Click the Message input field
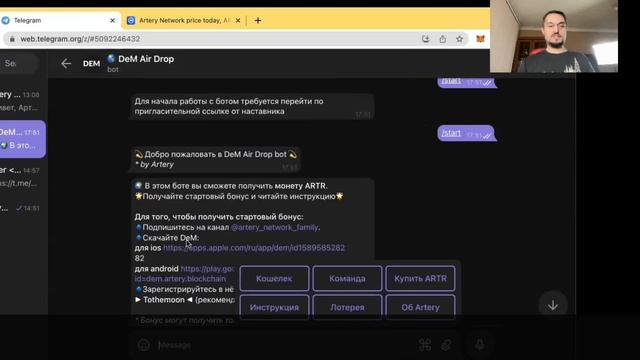This screenshot has height=360, width=640. (282, 345)
